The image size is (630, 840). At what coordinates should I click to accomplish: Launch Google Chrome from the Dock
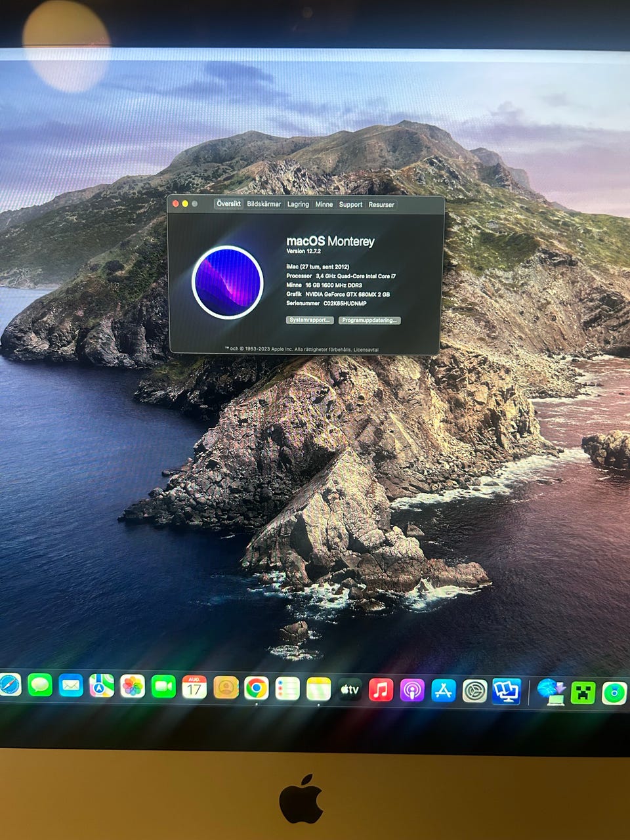257,688
